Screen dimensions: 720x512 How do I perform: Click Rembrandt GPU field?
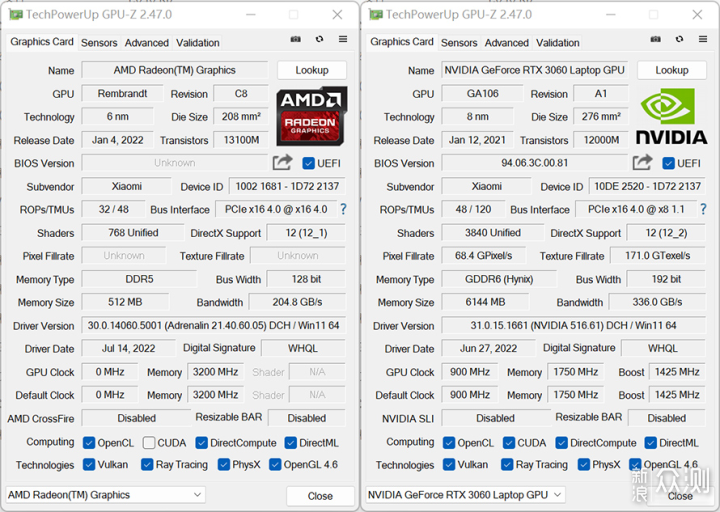[x=122, y=93]
